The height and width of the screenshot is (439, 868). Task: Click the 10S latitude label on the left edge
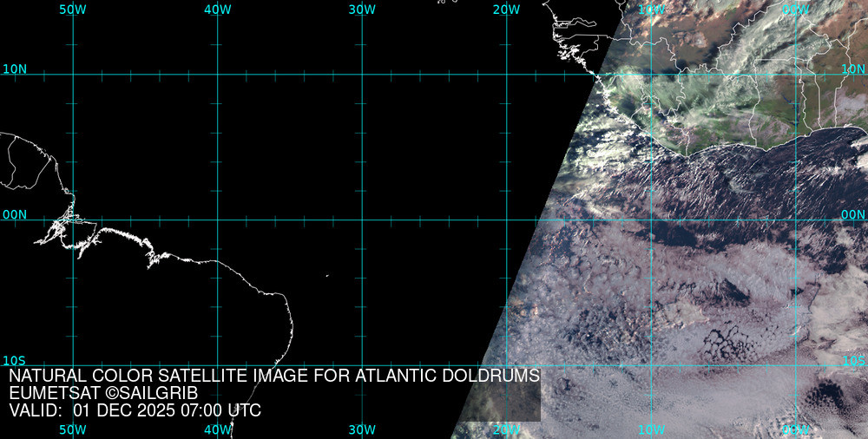coord(14,360)
